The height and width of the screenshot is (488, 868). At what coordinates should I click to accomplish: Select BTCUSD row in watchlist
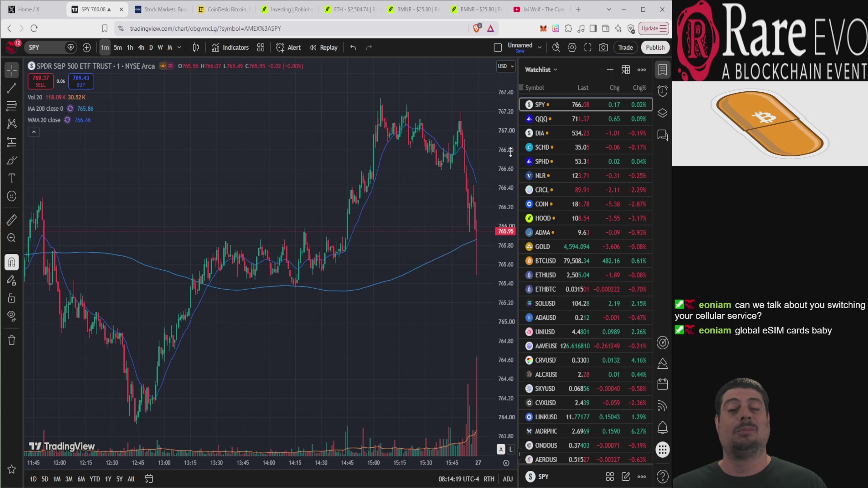click(x=585, y=261)
